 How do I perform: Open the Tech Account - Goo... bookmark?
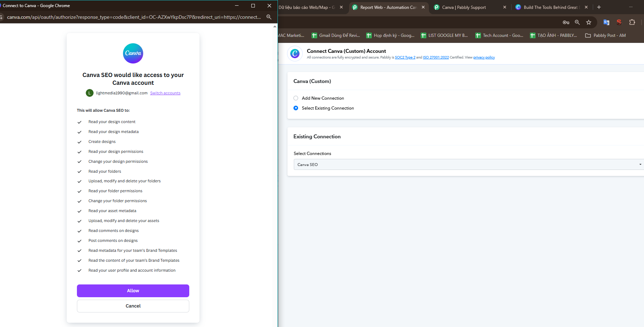(x=499, y=35)
